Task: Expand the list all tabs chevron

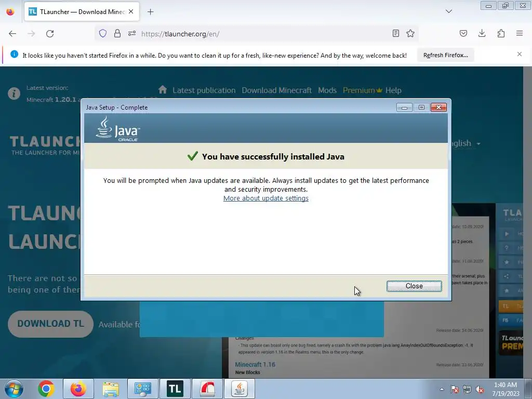Action: (448, 11)
